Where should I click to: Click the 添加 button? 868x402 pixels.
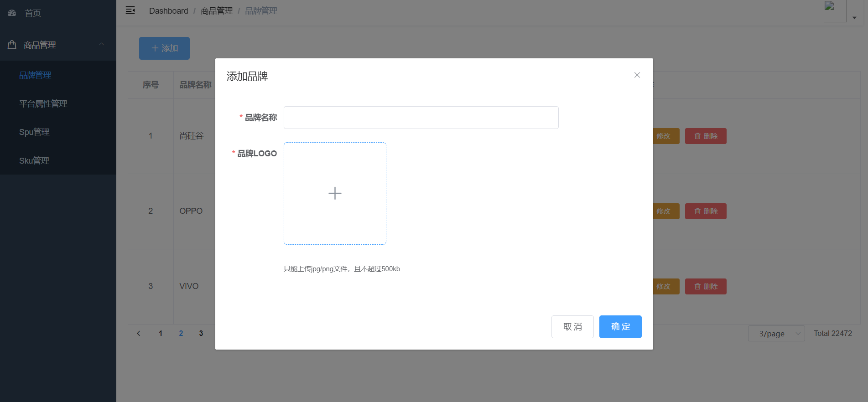pos(164,48)
